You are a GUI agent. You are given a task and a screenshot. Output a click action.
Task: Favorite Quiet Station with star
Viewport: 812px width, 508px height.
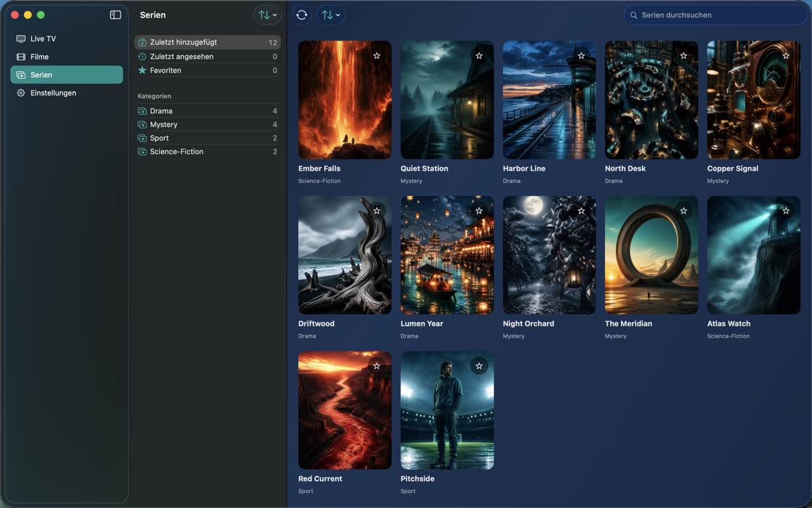(479, 56)
